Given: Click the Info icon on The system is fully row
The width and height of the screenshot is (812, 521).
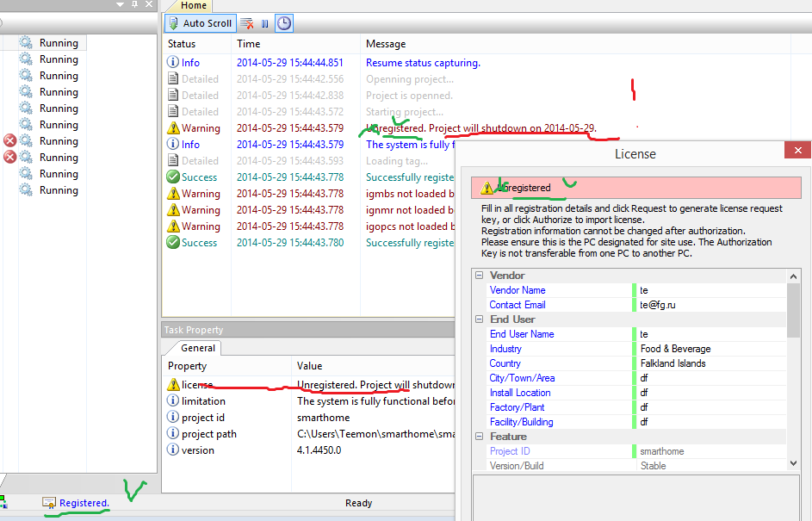Looking at the screenshot, I should pyautogui.click(x=172, y=144).
